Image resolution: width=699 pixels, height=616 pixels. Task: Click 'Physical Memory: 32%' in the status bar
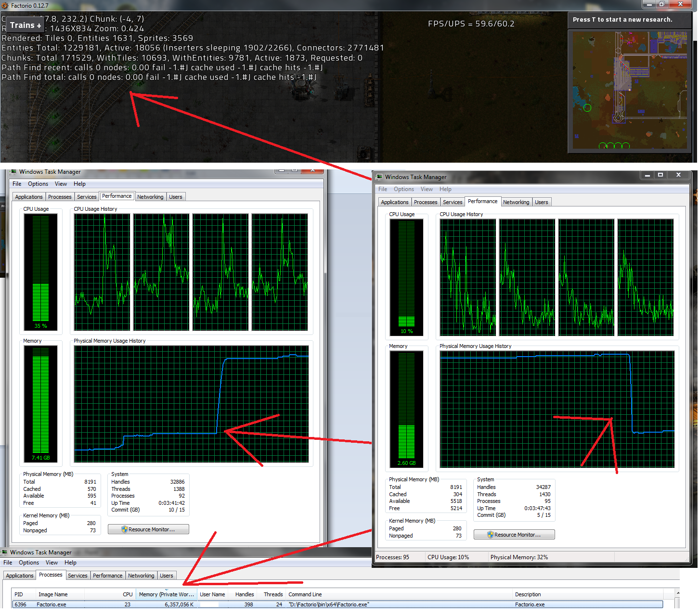519,557
